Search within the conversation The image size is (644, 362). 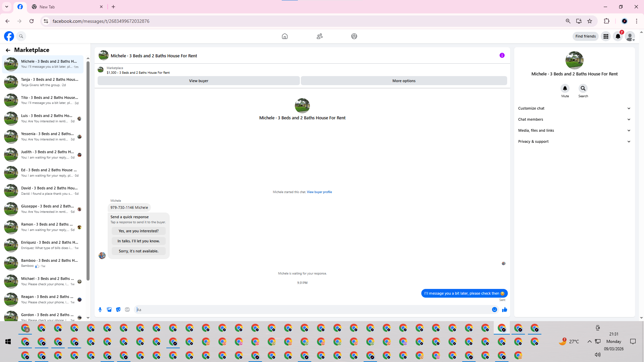[583, 88]
